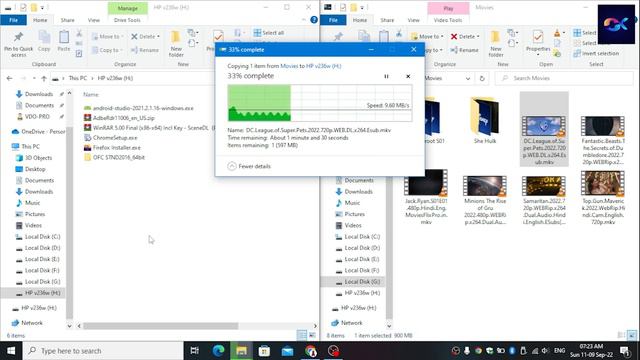Open Copy to dropdown in left window
Image resolution: width=640 pixels, height=360 pixels.
[107, 50]
